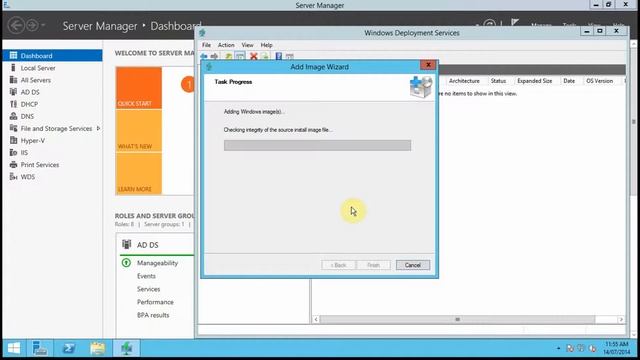Open the QUICK START tile
The height and width of the screenshot is (360, 640).
point(139,88)
